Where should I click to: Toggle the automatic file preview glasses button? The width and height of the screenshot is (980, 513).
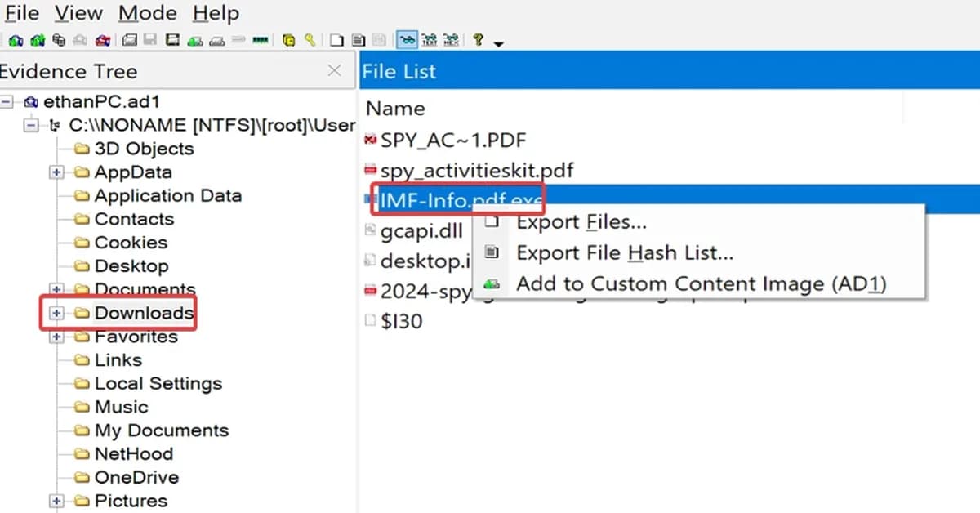point(407,40)
